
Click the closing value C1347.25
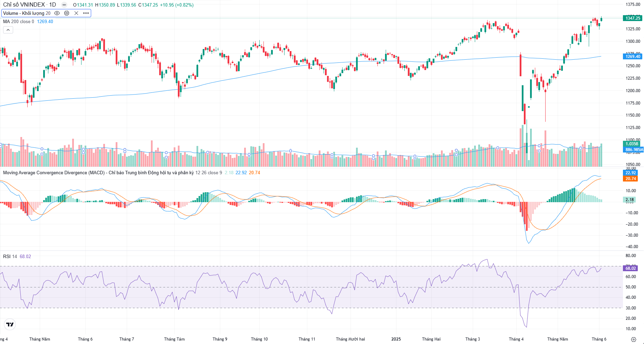tap(148, 5)
